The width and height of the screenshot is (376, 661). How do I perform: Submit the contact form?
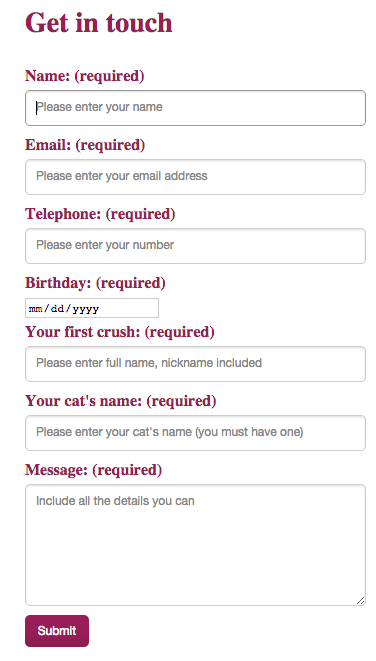coord(57,631)
